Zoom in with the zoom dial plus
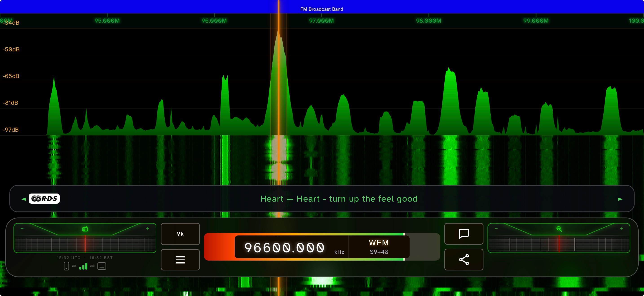The width and height of the screenshot is (644, 296). 622,228
